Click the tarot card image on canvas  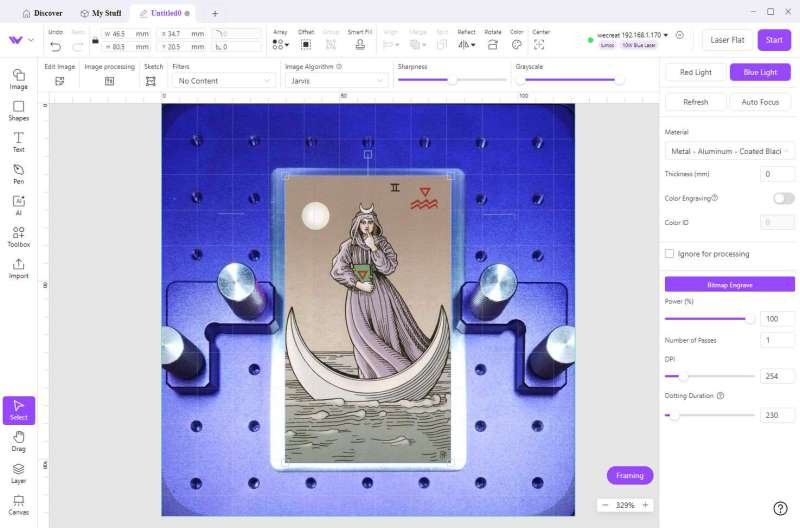pyautogui.click(x=368, y=319)
